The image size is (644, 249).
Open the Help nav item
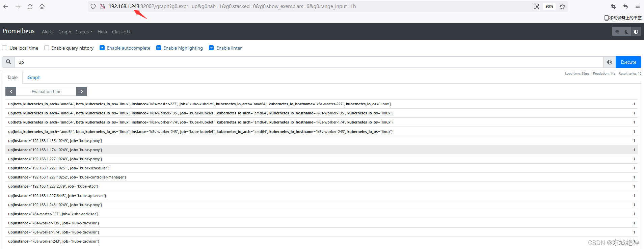(102, 32)
